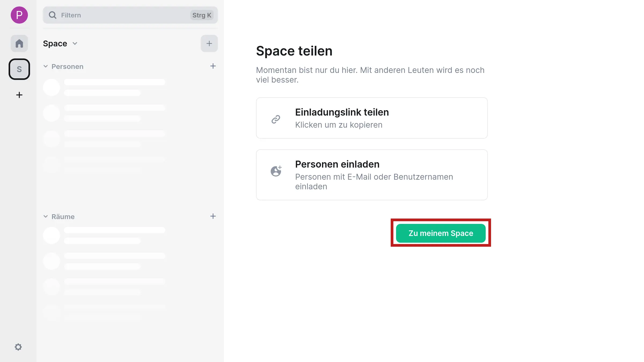Add a new room with the Räume plus

click(213, 216)
